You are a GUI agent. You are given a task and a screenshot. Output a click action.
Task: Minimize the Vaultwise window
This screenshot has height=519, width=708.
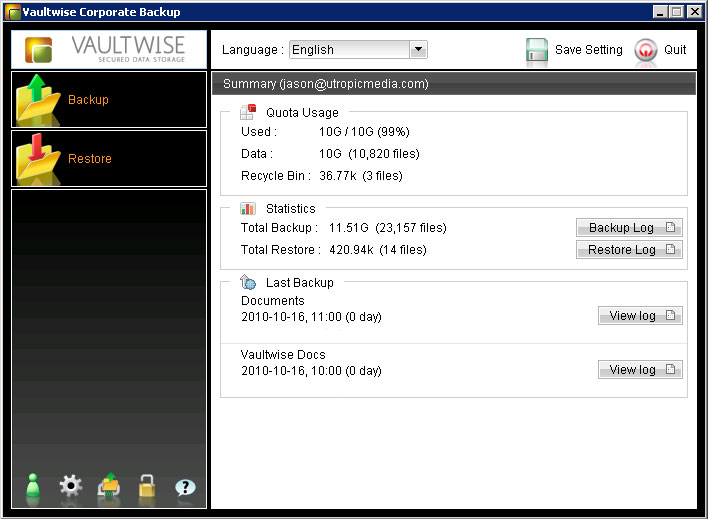(x=660, y=12)
